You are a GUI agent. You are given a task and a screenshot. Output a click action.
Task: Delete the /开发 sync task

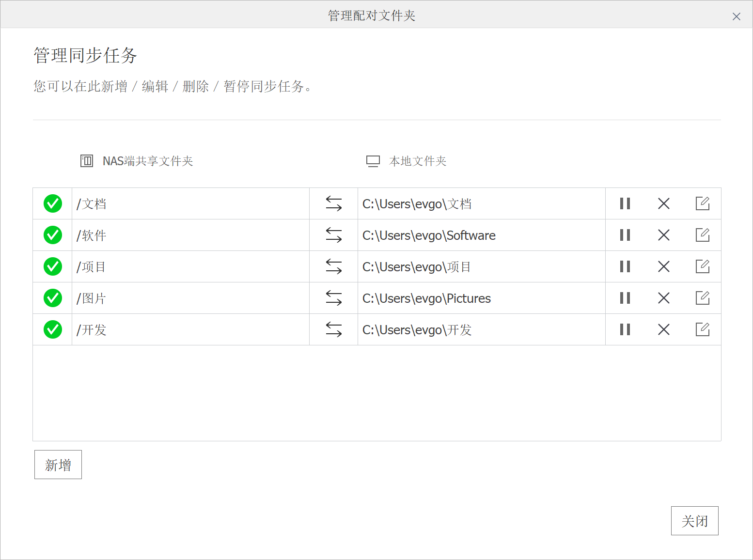click(664, 329)
